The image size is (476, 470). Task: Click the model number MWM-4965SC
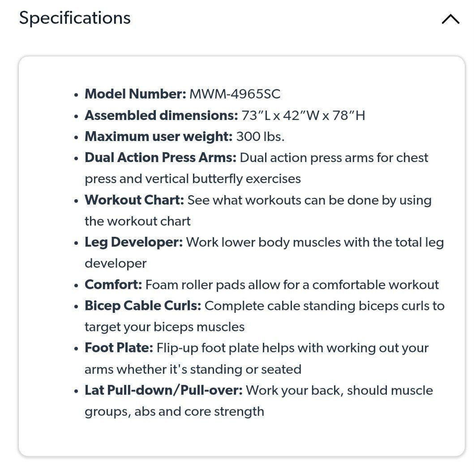tap(235, 94)
